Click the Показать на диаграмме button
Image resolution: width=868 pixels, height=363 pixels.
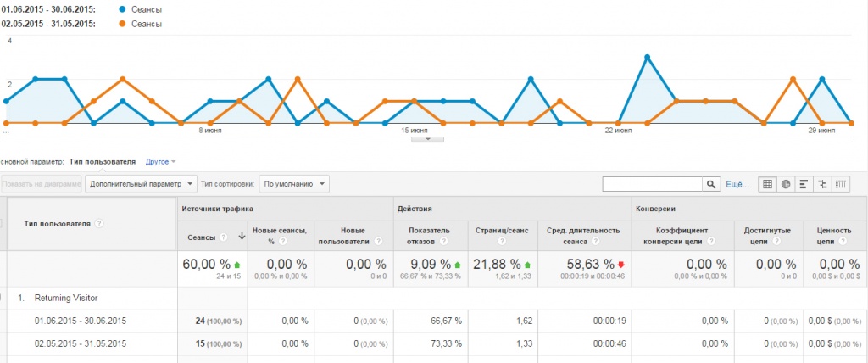pos(42,184)
